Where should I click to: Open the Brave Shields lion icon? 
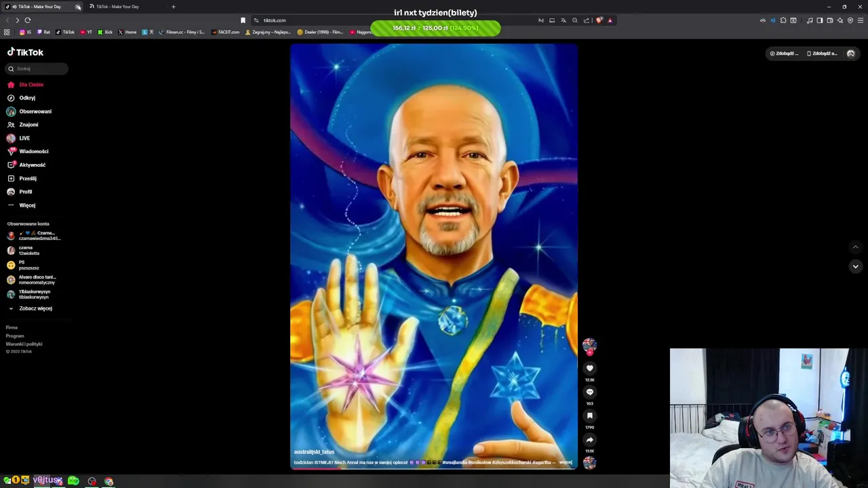click(x=599, y=20)
